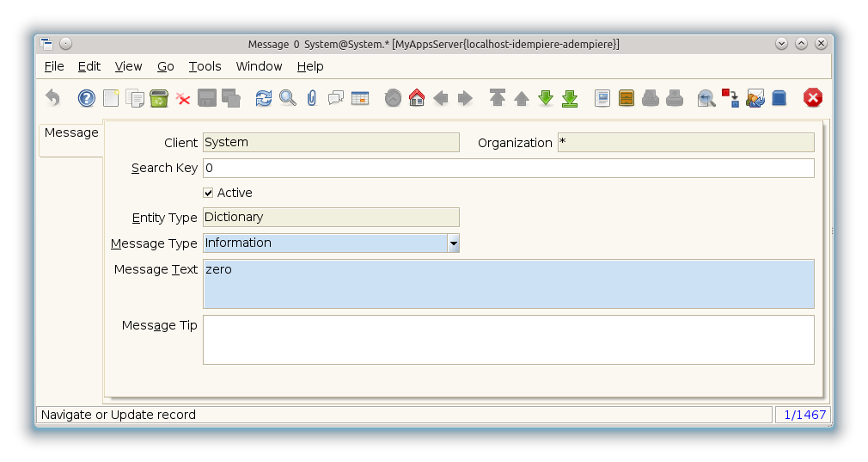Image resolution: width=868 pixels, height=462 pixels.
Task: Open the File menu
Action: coord(53,66)
